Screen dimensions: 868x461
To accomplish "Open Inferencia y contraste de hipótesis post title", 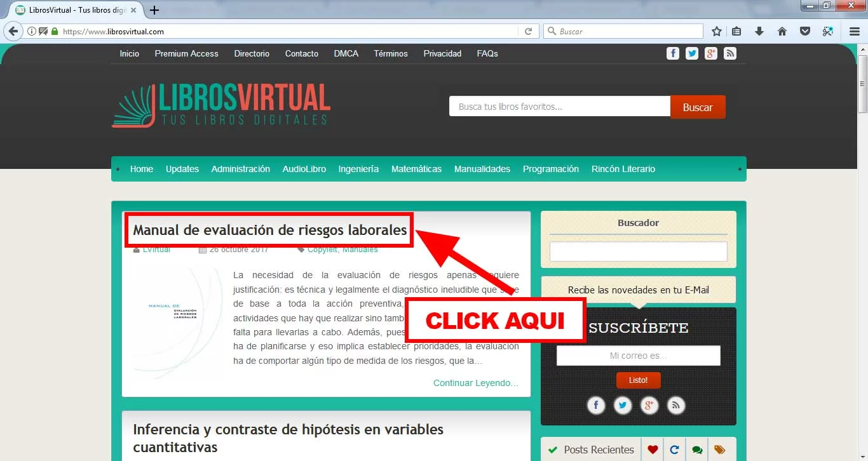I will 288,438.
